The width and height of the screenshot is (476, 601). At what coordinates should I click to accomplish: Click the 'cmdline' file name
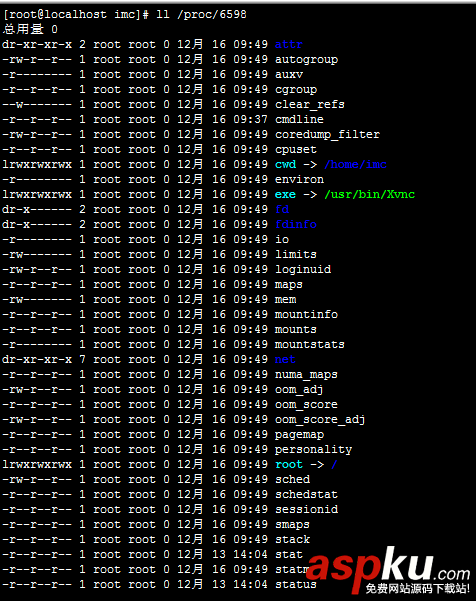pos(299,119)
